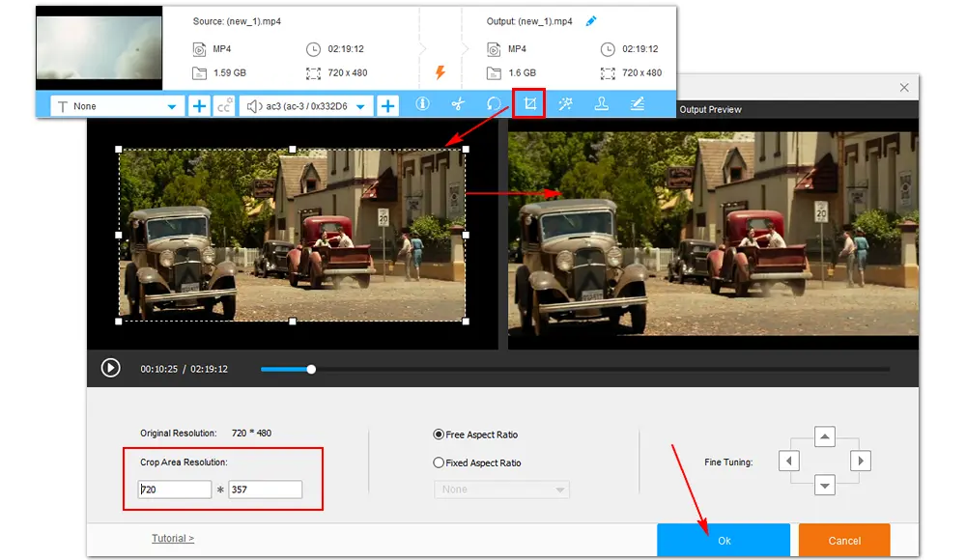Click the crop width field 720

(x=174, y=490)
